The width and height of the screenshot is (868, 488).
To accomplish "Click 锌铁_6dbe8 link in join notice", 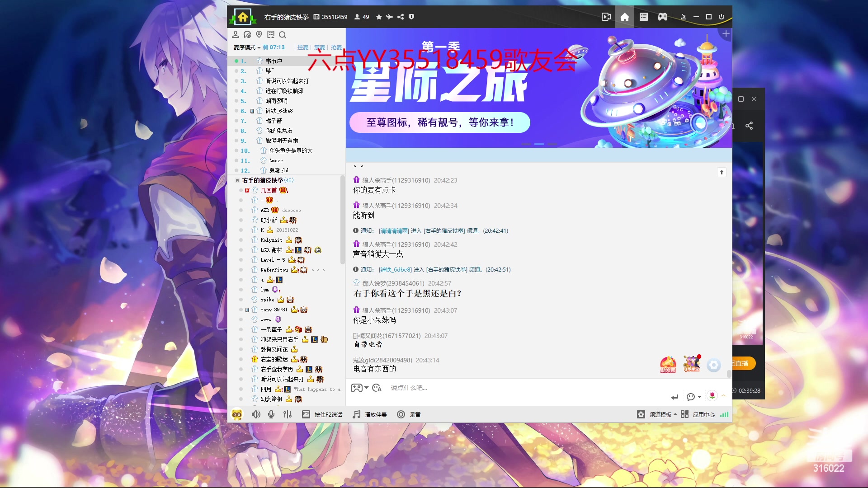I will pos(395,270).
